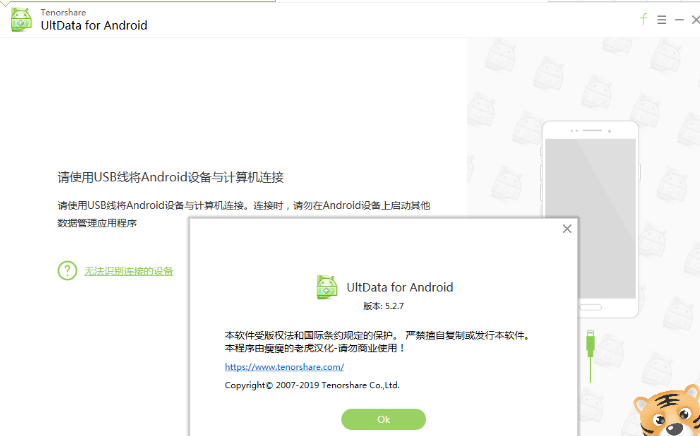
Task: Click the 请使用USB线将Android设备与计算机连接 heading
Action: click(x=171, y=177)
